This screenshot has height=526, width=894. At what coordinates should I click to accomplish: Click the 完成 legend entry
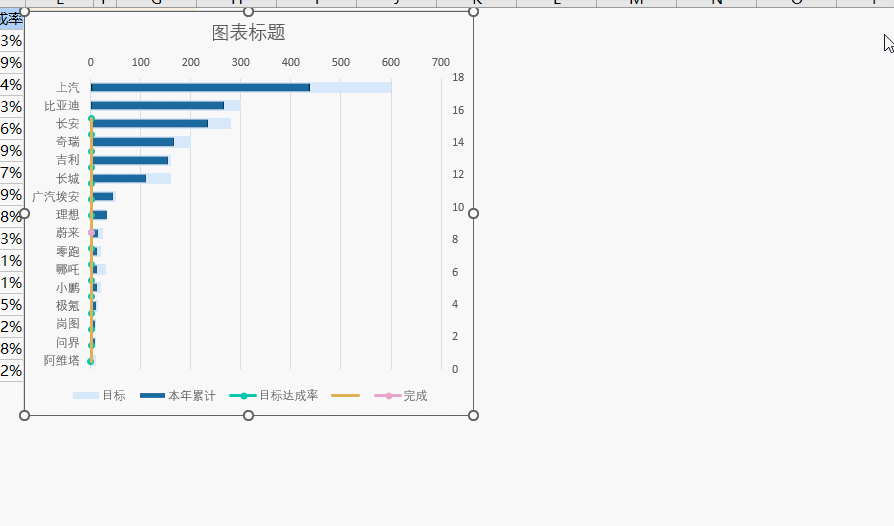(401, 395)
